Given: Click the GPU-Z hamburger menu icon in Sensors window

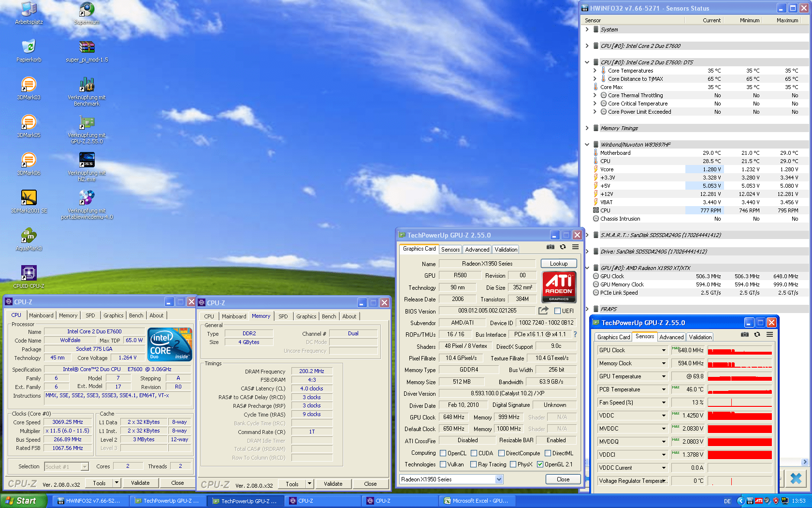Looking at the screenshot, I should coord(769,335).
